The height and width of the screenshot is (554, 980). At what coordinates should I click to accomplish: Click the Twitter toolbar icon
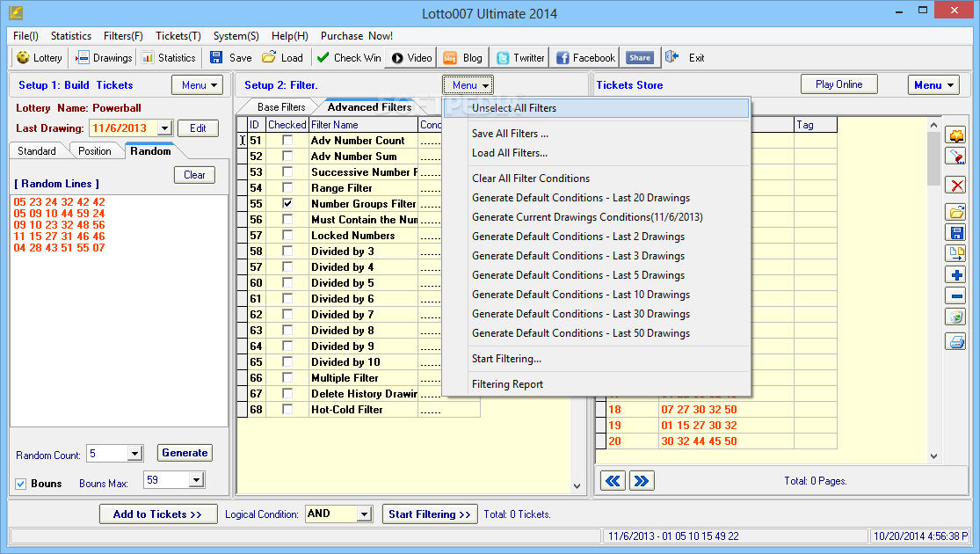pyautogui.click(x=503, y=57)
